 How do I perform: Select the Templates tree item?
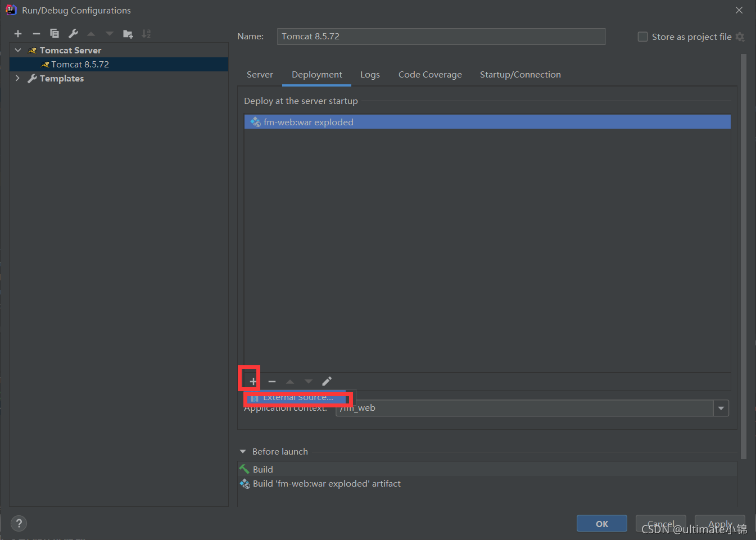(62, 78)
